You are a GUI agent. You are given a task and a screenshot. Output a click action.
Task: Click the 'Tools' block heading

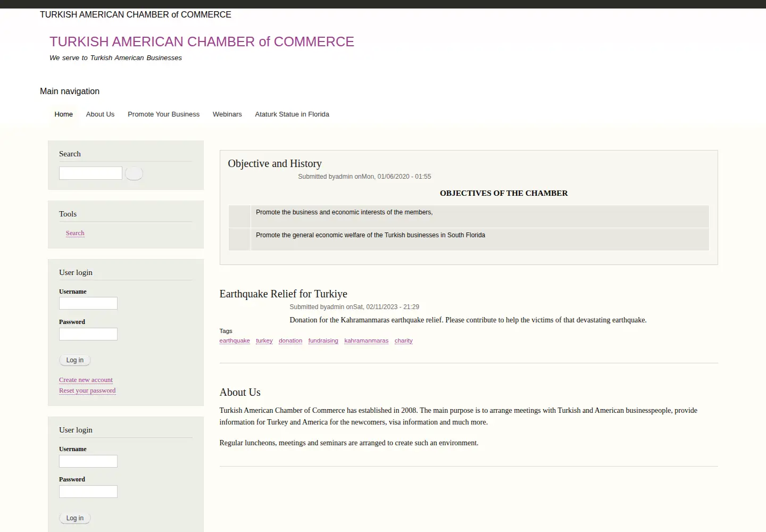click(68, 214)
